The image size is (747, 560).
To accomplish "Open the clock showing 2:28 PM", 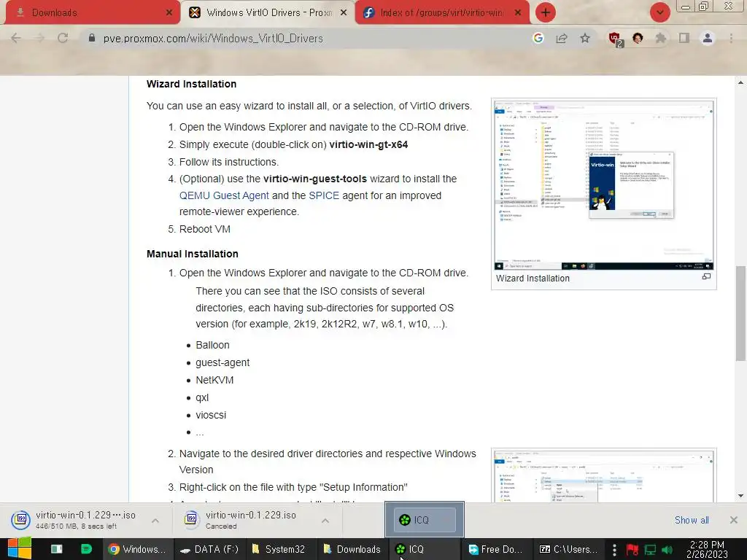I will [x=707, y=549].
